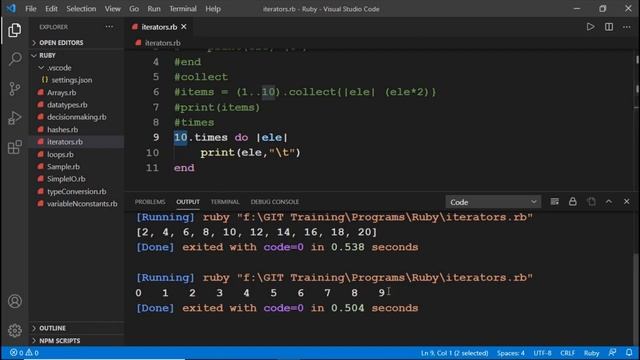Maximize the panel with chevron up
The width and height of the screenshot is (640, 360).
coord(609,202)
